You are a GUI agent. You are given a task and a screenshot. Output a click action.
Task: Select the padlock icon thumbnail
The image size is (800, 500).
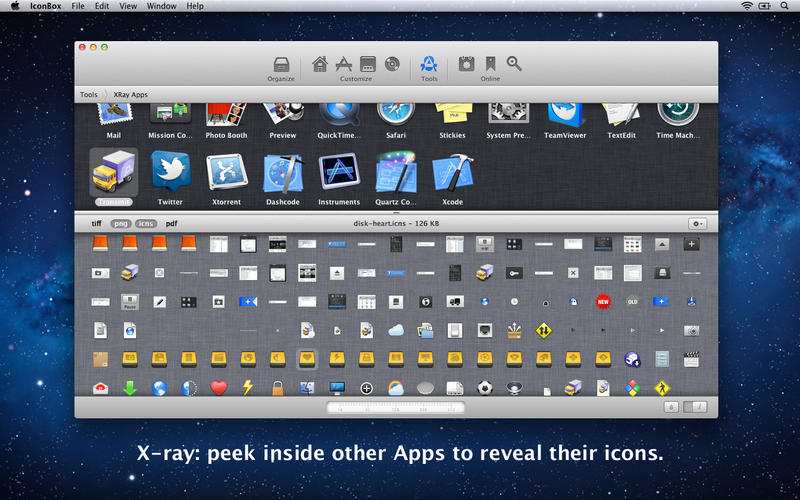tap(278, 388)
